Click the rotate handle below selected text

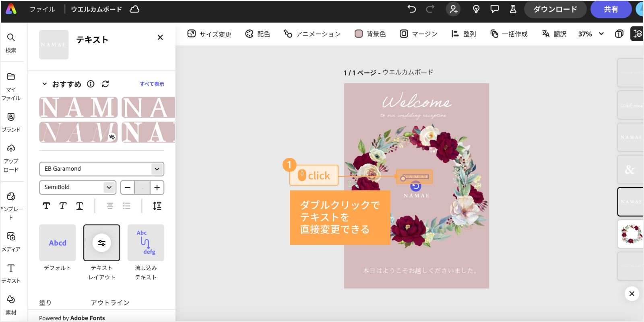[x=416, y=186]
